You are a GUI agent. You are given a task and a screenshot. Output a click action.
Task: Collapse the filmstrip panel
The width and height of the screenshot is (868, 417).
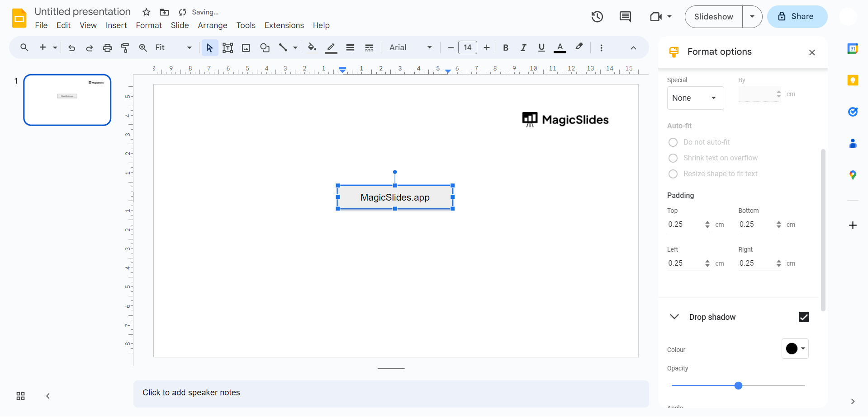click(x=48, y=396)
